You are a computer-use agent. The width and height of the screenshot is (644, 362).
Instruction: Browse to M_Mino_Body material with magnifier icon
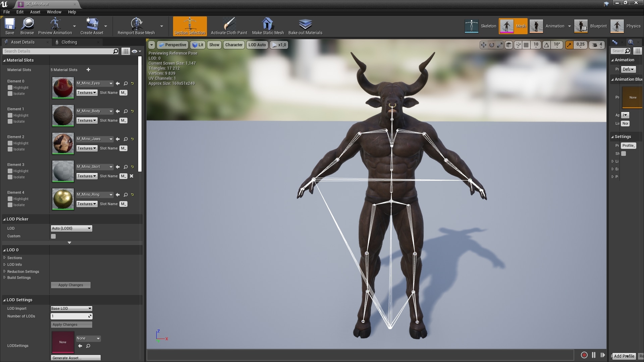click(126, 111)
